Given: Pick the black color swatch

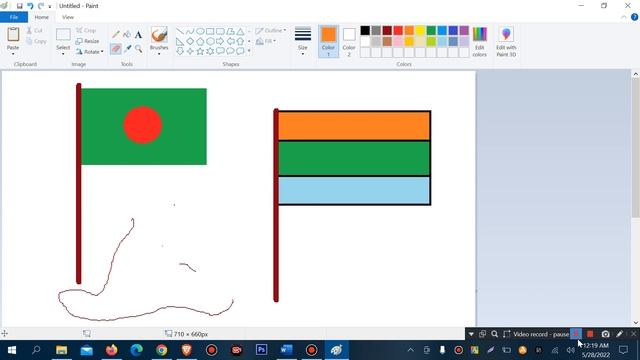Looking at the screenshot, I should tap(365, 30).
